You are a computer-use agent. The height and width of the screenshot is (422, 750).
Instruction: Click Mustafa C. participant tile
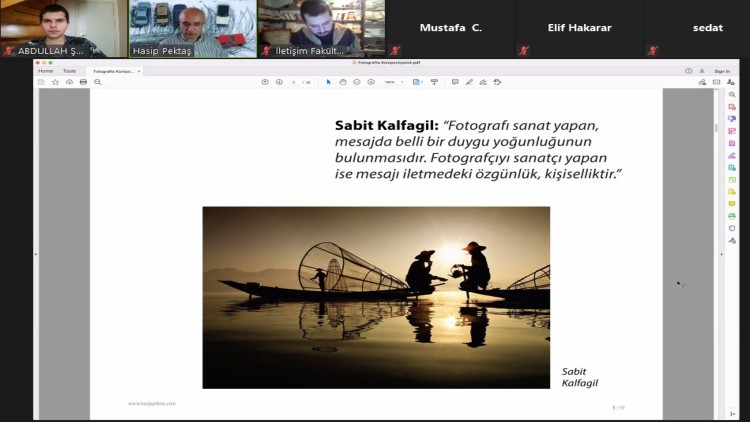pos(450,29)
